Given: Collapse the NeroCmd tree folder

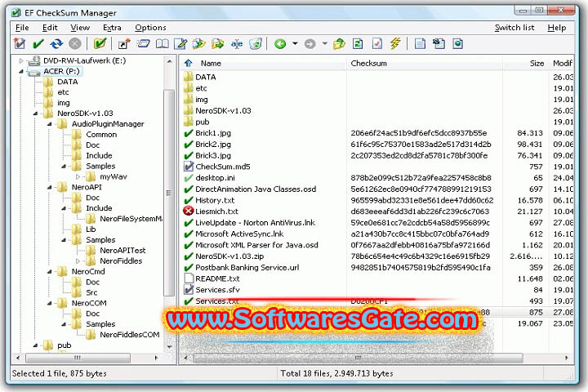Looking at the screenshot, I should pos(50,271).
